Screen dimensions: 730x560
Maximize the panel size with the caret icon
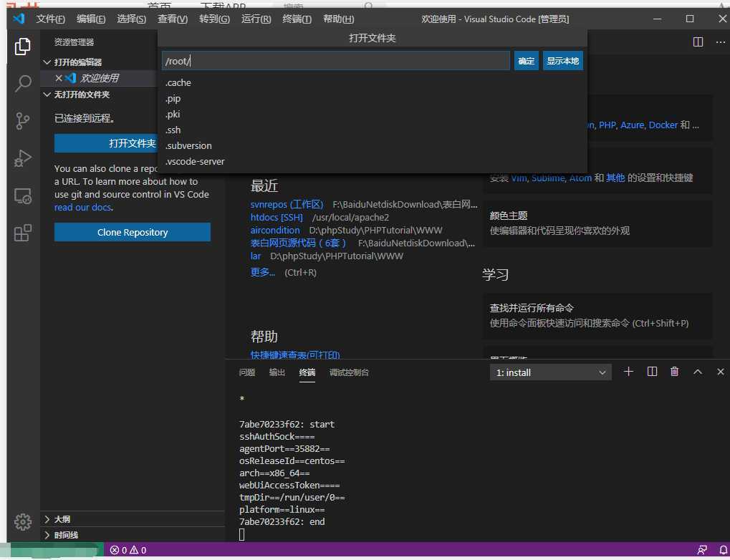tap(698, 372)
